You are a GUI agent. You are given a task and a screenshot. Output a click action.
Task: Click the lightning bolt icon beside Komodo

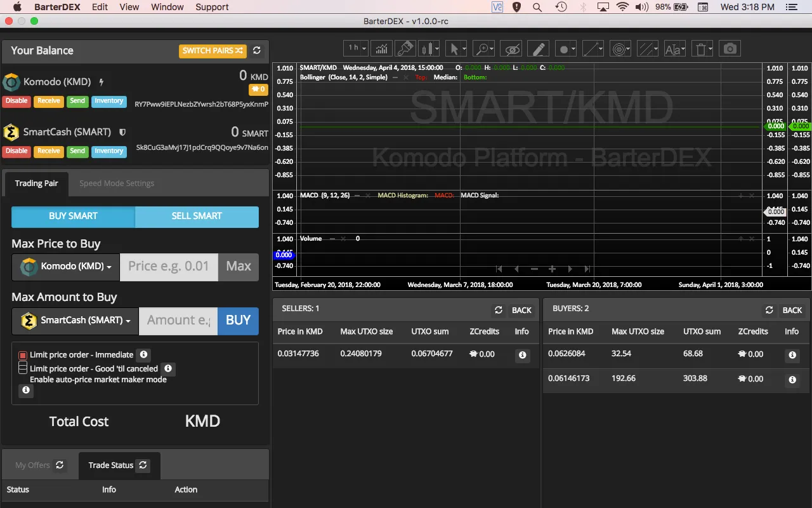pos(101,82)
